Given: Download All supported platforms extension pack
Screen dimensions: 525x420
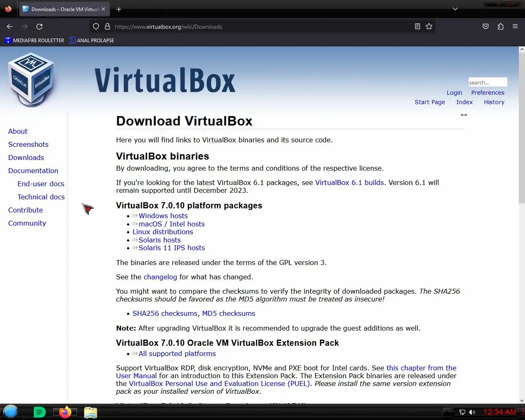Looking at the screenshot, I should pyautogui.click(x=177, y=354).
